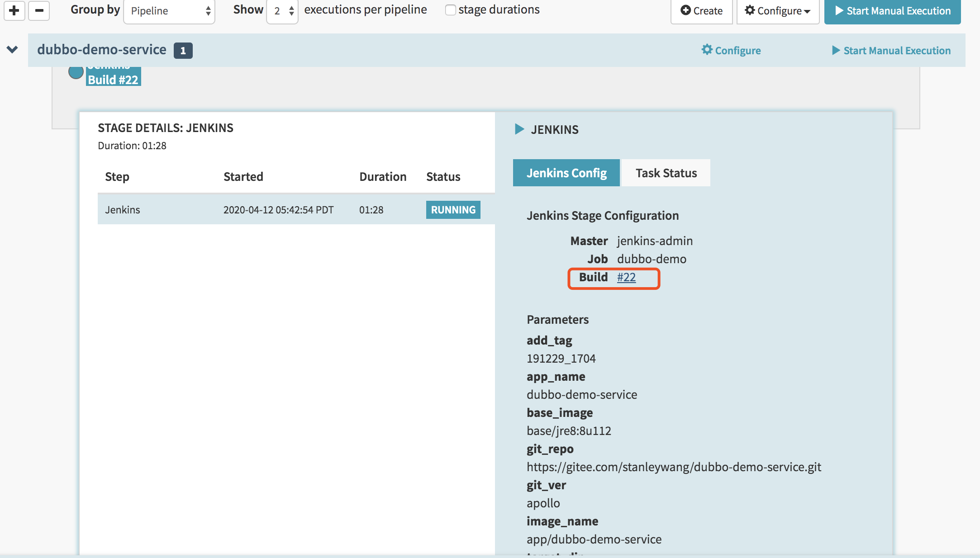Click the RUNNING status badge

tap(453, 210)
